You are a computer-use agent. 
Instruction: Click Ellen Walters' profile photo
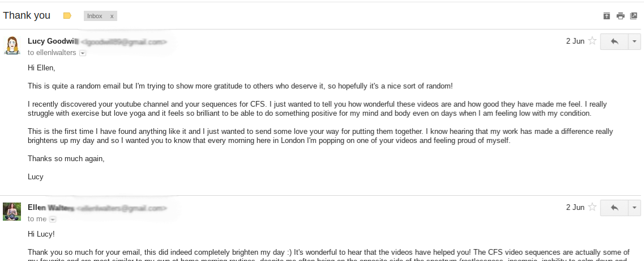point(12,212)
